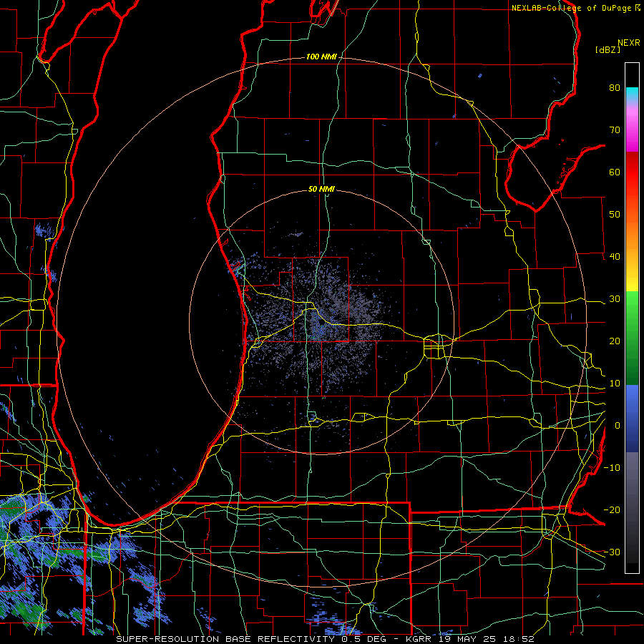Pick the green segment of the color bar
The image size is (644, 644).
click(x=632, y=338)
